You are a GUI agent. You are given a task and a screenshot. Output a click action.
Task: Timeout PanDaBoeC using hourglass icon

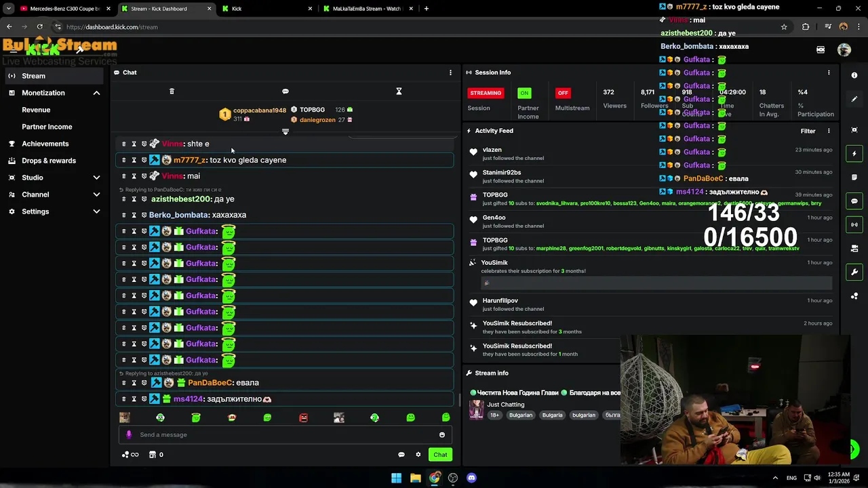pyautogui.click(x=134, y=383)
